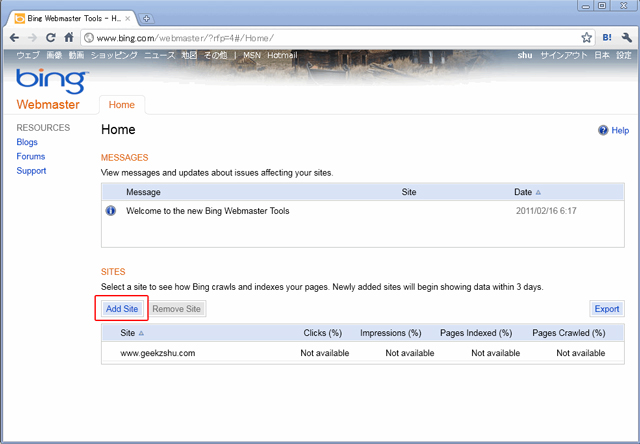640x444 pixels.
Task: Open the その他 navigation link
Action: click(x=216, y=55)
